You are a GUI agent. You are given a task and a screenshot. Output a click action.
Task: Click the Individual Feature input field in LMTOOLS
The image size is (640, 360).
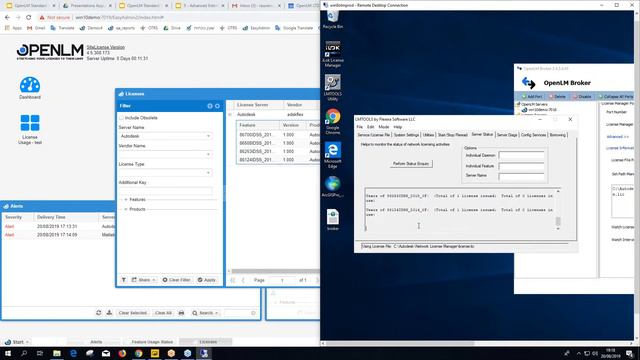click(521, 166)
